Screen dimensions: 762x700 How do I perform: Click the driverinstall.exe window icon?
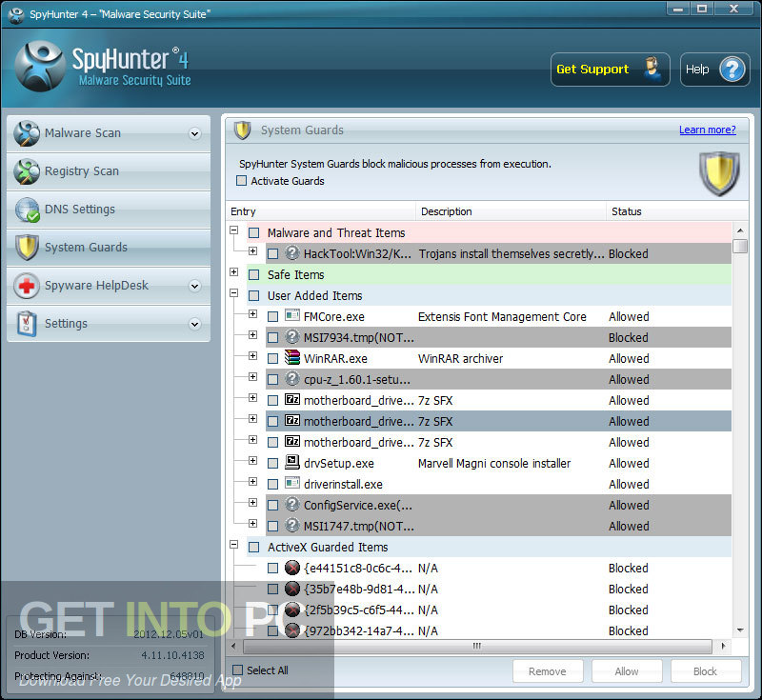292,484
